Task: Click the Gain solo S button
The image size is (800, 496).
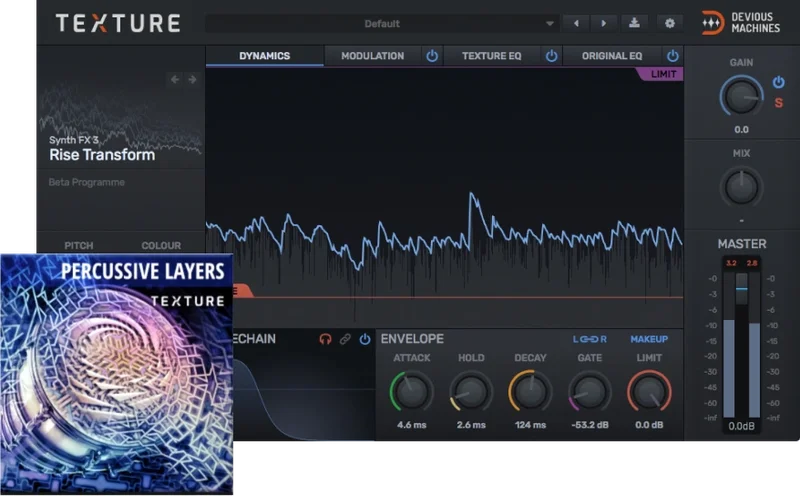Action: coord(779,103)
